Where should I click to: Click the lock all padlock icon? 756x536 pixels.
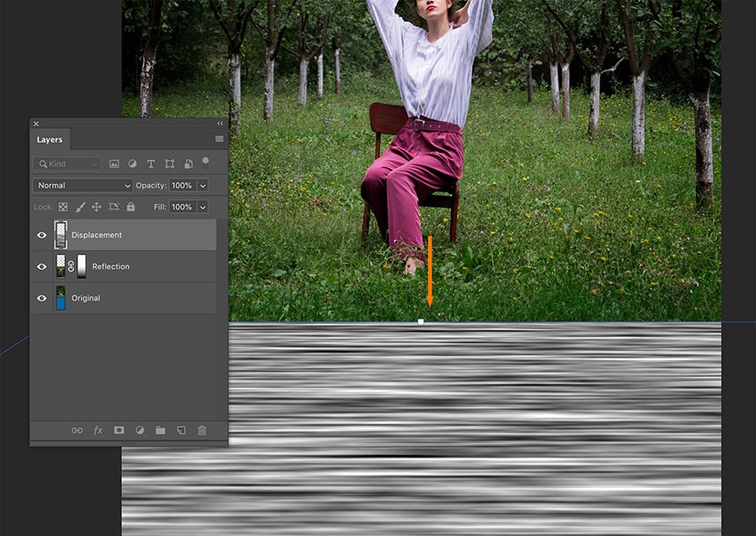click(x=130, y=207)
